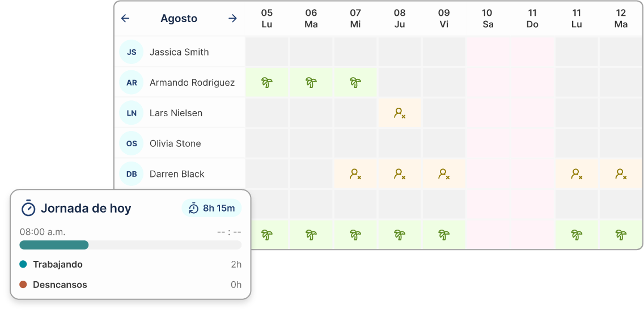Click the Agosto month label
This screenshot has height=313, width=644.
pos(179,19)
